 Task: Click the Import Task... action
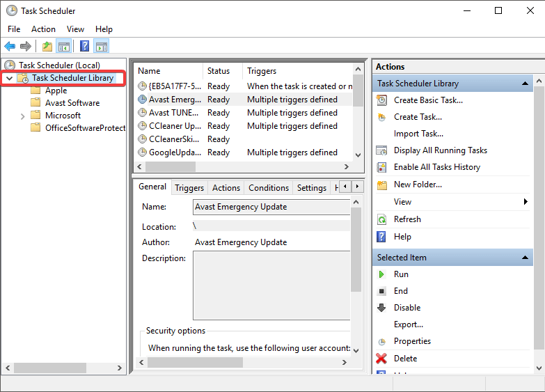point(418,134)
